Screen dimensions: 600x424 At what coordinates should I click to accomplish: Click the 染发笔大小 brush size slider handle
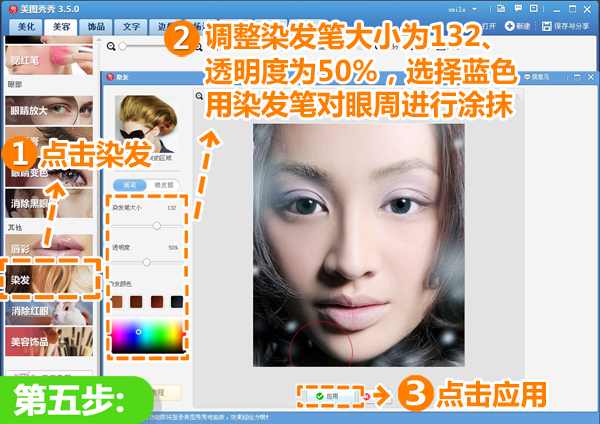[157, 226]
